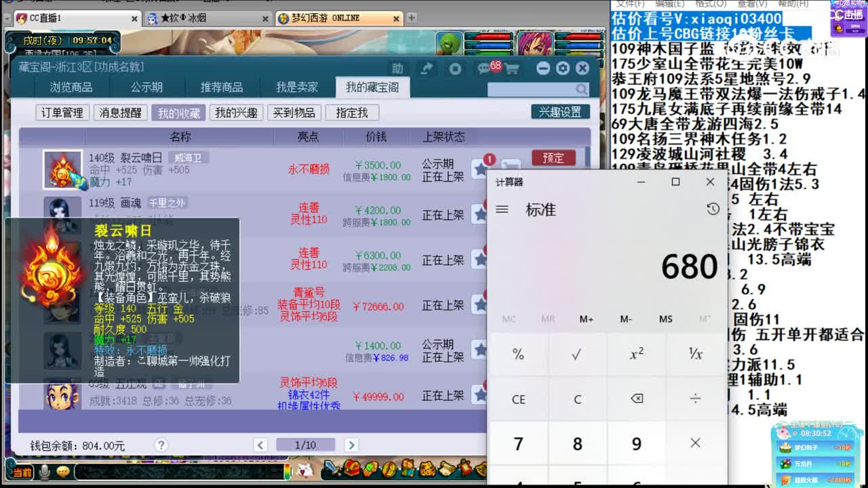This screenshot has width=868, height=488.
Task: Toggle favorite star for ¥4200 画魂 row
Action: 481,215
